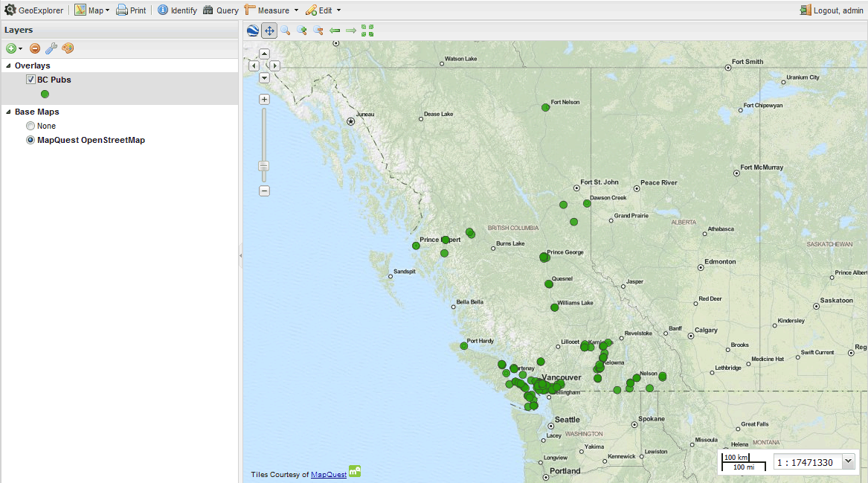The image size is (868, 483).
Task: Click the zoom in magnifier with plus
Action: pyautogui.click(x=302, y=31)
